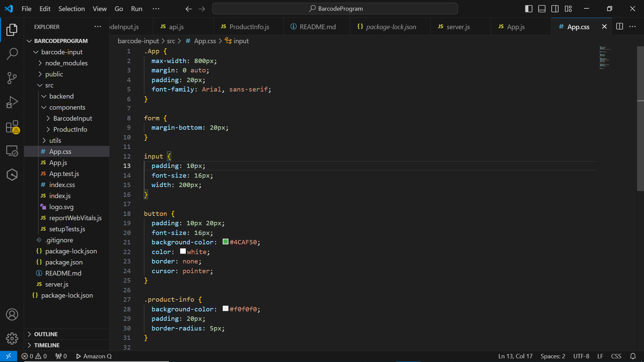Viewport: 644px width, 362px height.
Task: Collapse the components folder
Action: (67, 107)
